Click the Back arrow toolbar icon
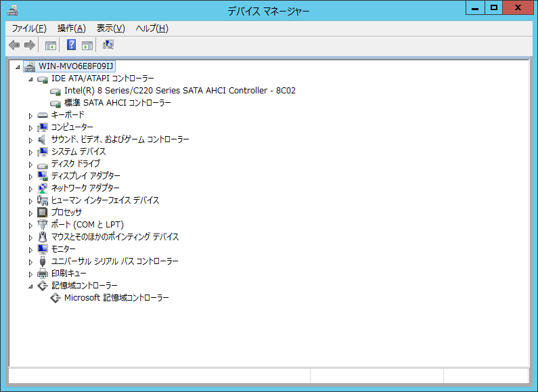 tap(14, 45)
